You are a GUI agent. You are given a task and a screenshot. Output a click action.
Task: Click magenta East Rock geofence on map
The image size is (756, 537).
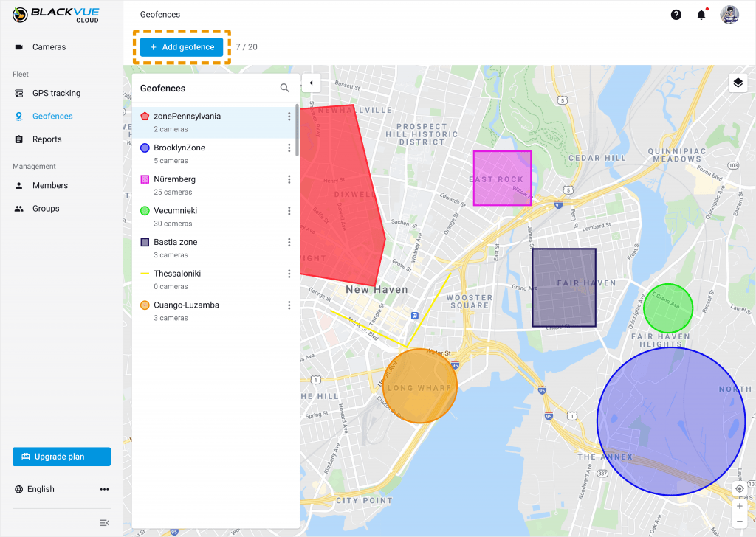click(502, 179)
